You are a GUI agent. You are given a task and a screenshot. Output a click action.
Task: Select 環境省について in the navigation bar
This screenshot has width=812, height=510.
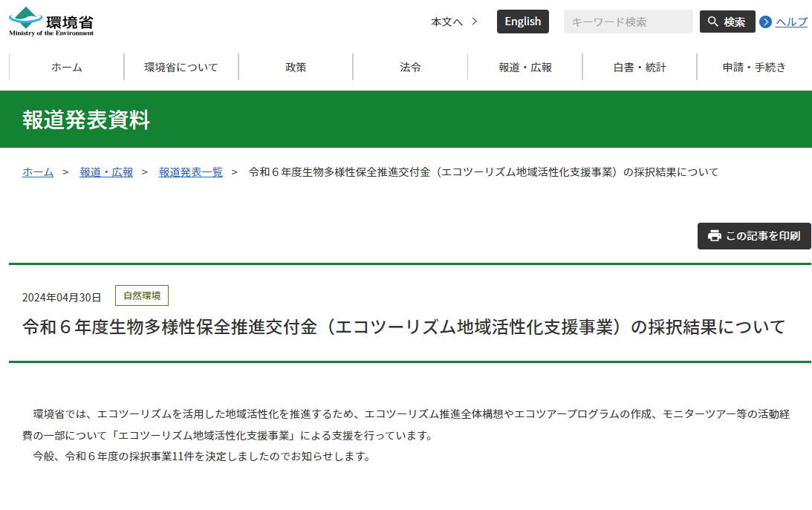pos(181,67)
